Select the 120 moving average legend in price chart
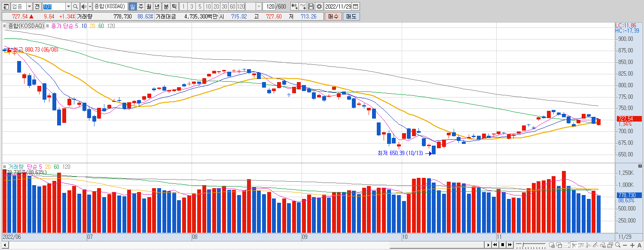644x250 pixels. pos(111,26)
